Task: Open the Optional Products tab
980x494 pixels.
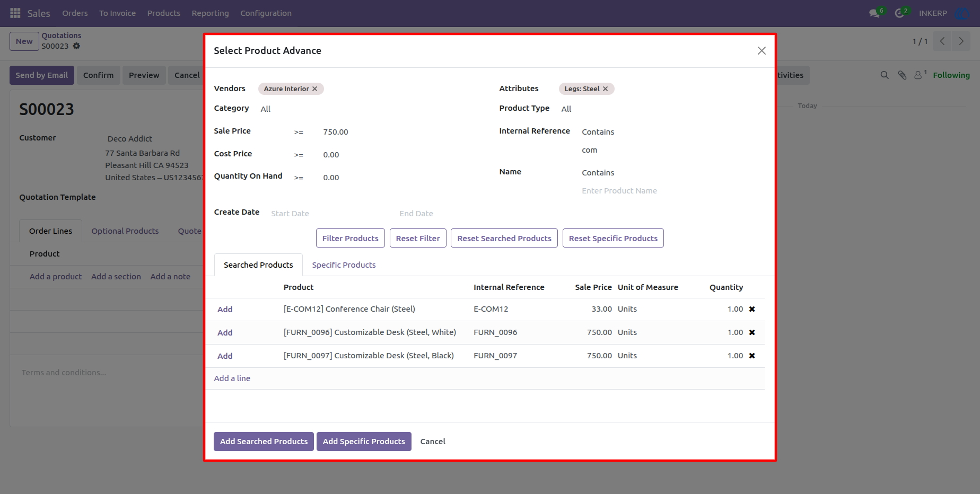Action: [125, 231]
